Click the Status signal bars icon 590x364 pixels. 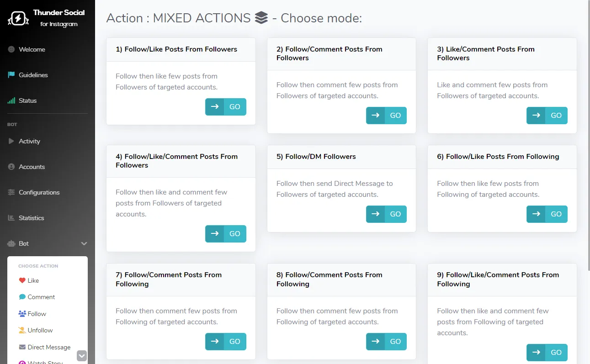[x=11, y=100]
